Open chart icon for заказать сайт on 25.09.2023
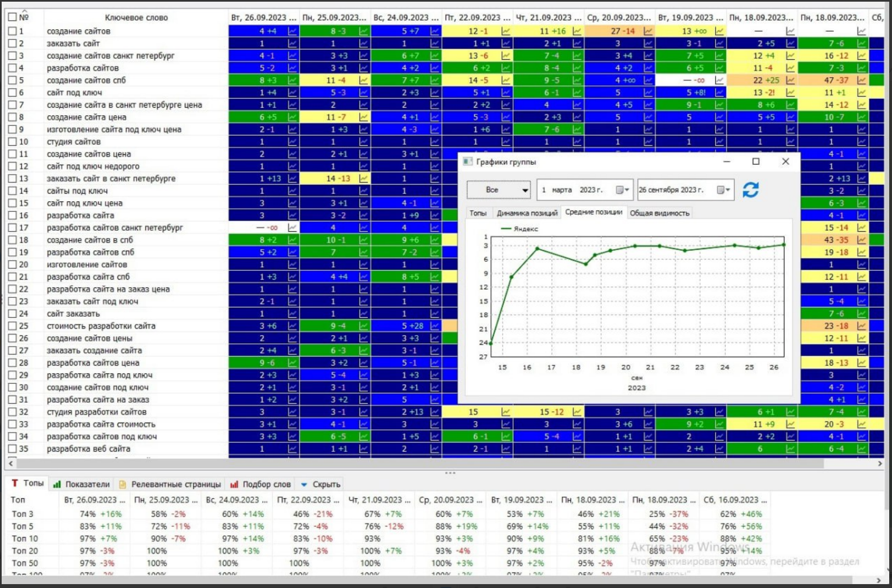This screenshot has width=892, height=588. pos(363,43)
